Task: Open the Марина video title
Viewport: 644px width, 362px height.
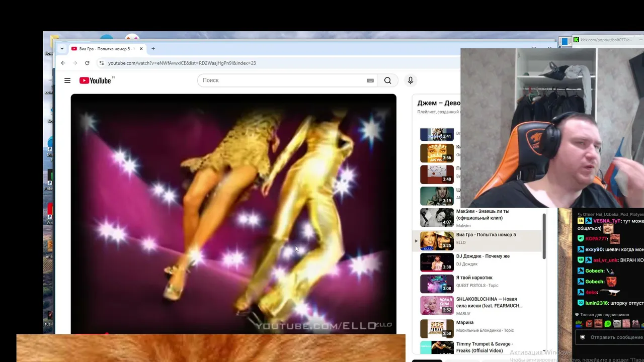Action: click(x=465, y=323)
